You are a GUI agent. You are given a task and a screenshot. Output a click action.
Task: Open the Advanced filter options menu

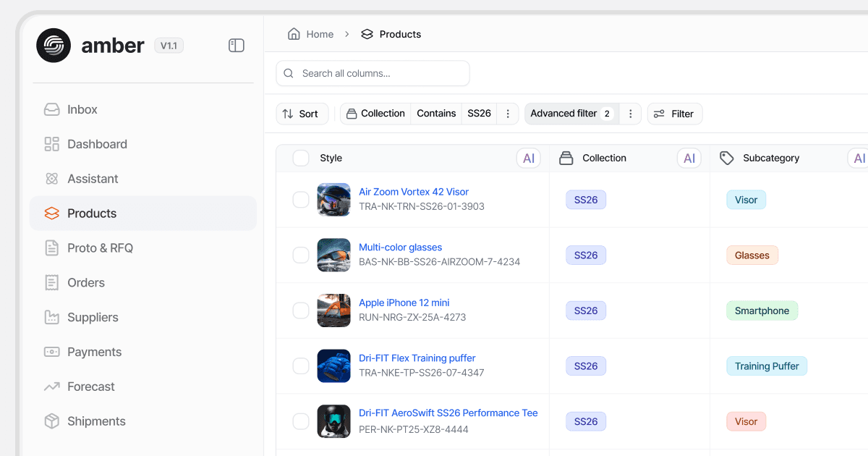[x=631, y=114]
